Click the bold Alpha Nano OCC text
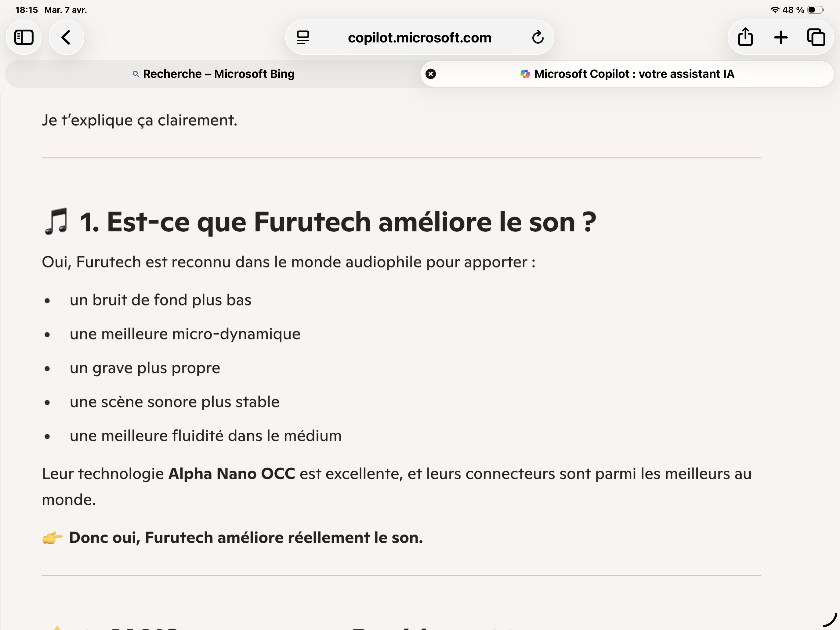The width and height of the screenshot is (840, 630). pos(231,474)
